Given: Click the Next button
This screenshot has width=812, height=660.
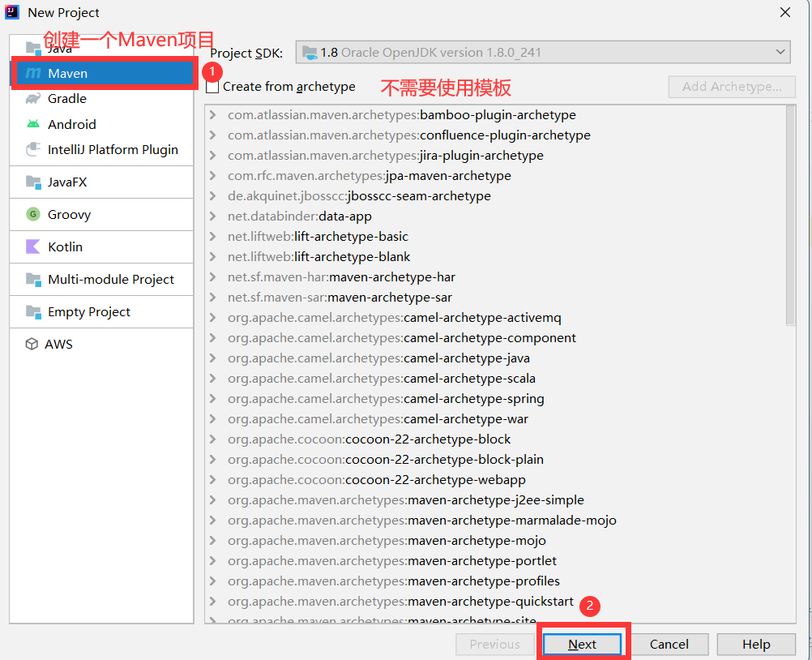Looking at the screenshot, I should pyautogui.click(x=582, y=644).
